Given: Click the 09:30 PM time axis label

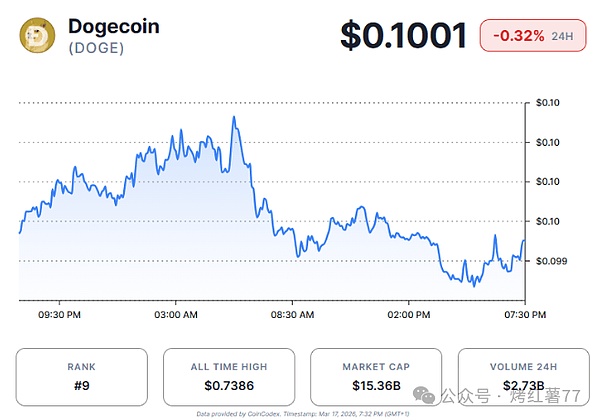Looking at the screenshot, I should (x=58, y=314).
